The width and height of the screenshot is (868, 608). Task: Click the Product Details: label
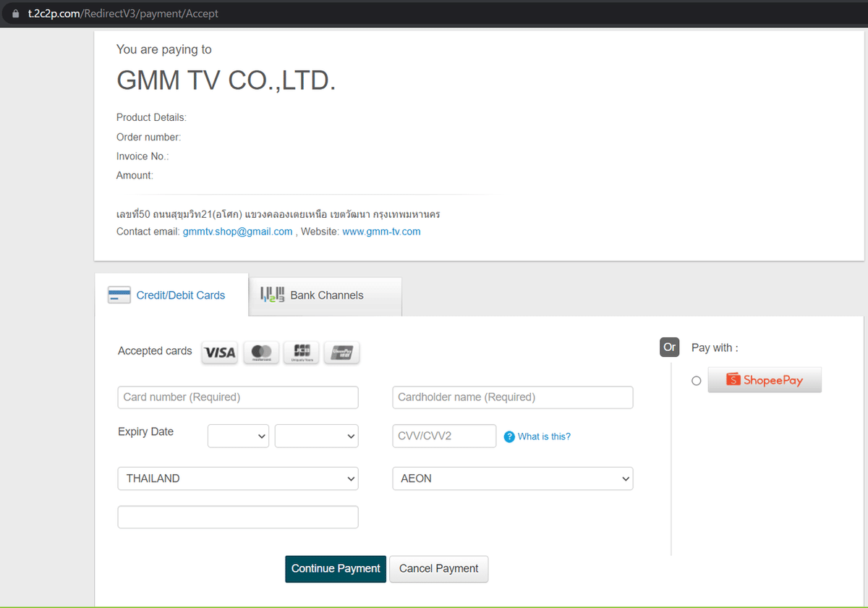(151, 117)
